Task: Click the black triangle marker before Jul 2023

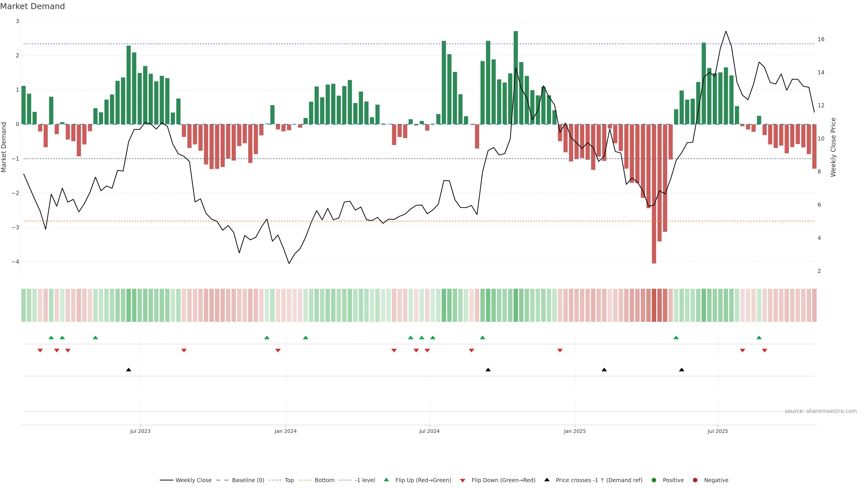Action: pos(128,370)
